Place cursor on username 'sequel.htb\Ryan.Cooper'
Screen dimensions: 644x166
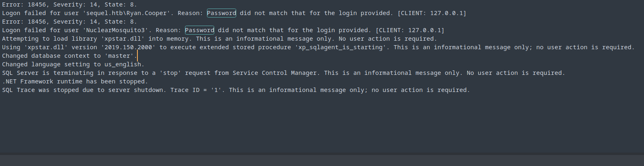[x=126, y=13]
